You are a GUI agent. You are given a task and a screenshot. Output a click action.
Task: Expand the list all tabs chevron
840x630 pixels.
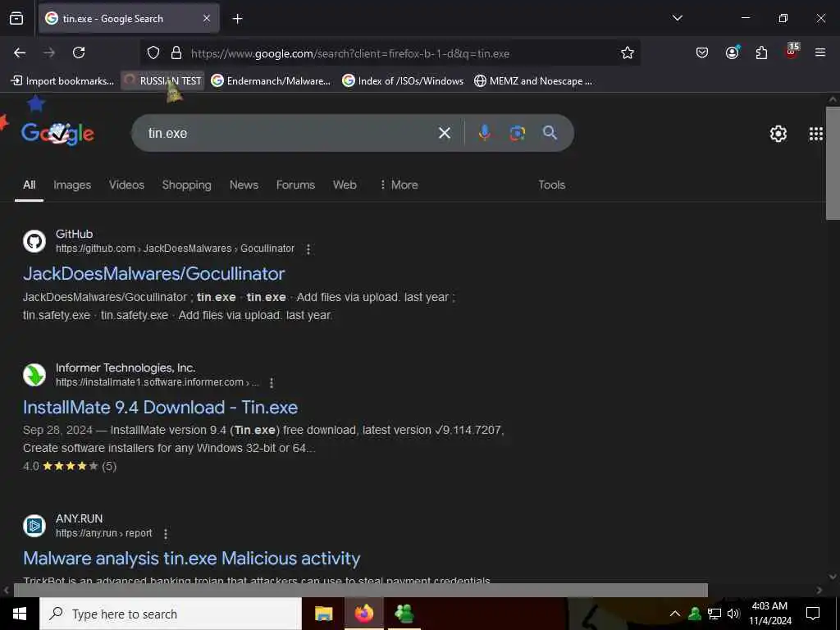677,18
